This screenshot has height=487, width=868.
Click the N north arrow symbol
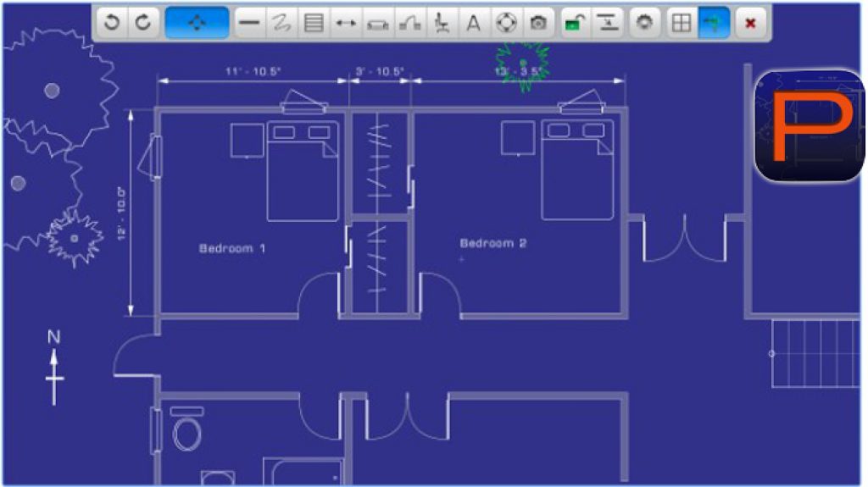pos(54,367)
